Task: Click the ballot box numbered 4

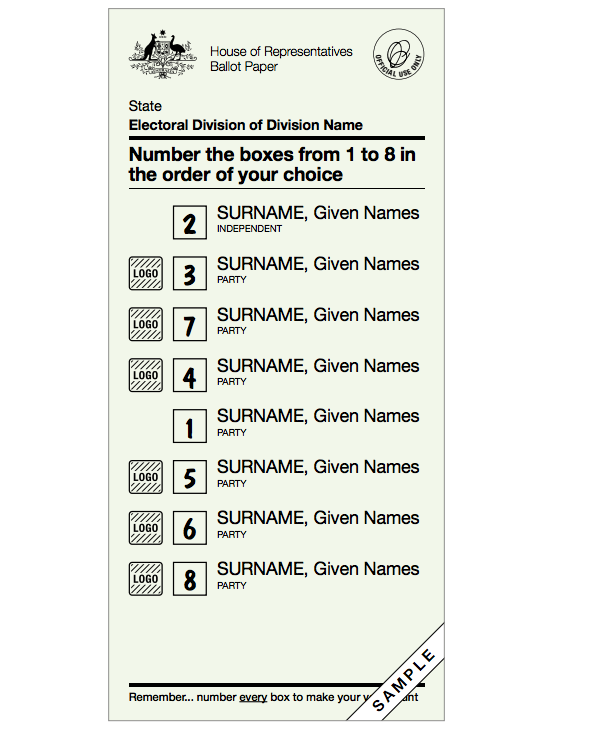Action: (190, 375)
